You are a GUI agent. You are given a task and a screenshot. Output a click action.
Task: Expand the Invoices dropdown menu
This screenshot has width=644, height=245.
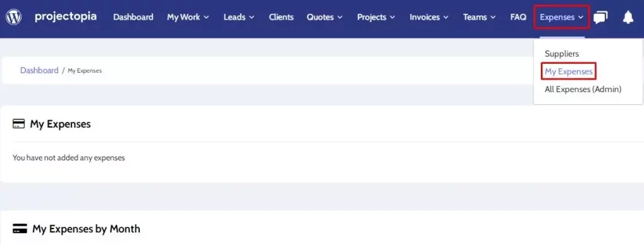429,17
